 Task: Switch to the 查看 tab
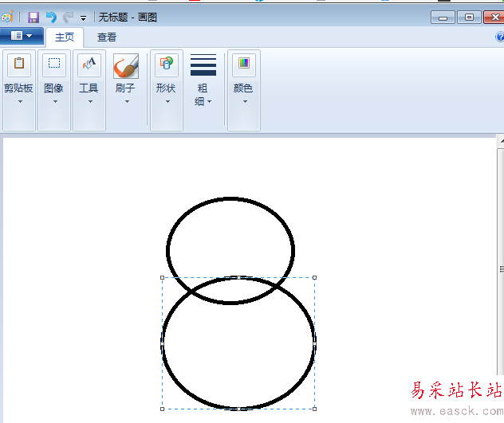tap(107, 37)
